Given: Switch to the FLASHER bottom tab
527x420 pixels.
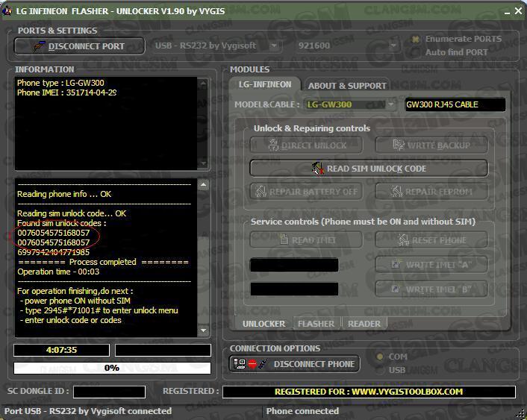Looking at the screenshot, I should click(316, 324).
